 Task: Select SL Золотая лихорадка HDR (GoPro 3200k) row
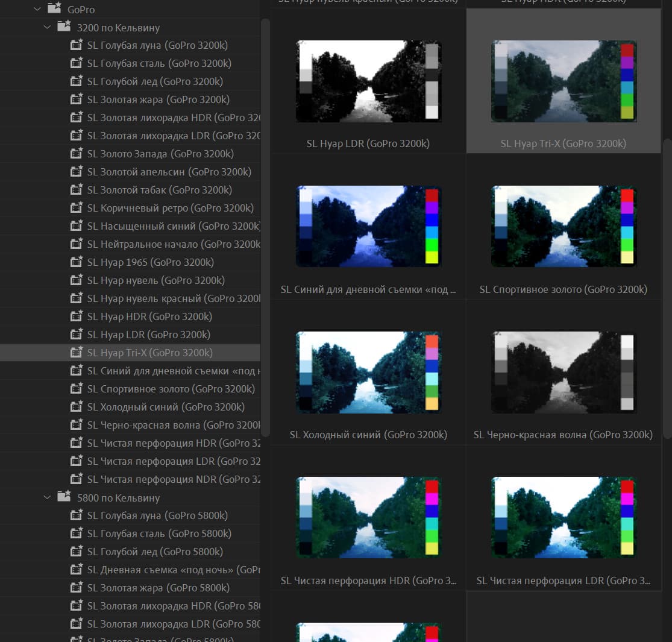pos(130,118)
